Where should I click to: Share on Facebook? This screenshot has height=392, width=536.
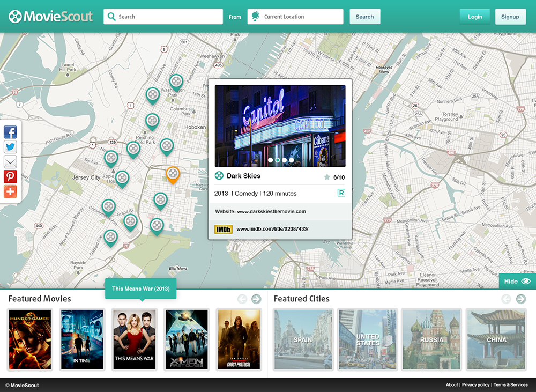pos(10,132)
